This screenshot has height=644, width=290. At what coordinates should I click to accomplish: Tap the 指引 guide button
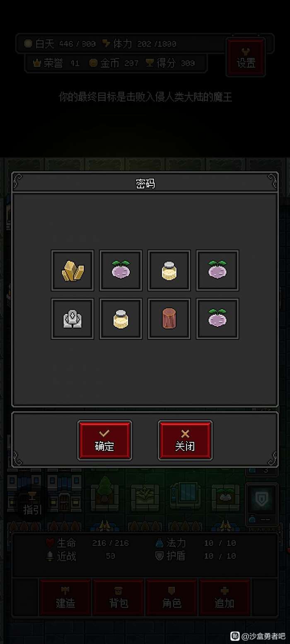click(x=33, y=504)
